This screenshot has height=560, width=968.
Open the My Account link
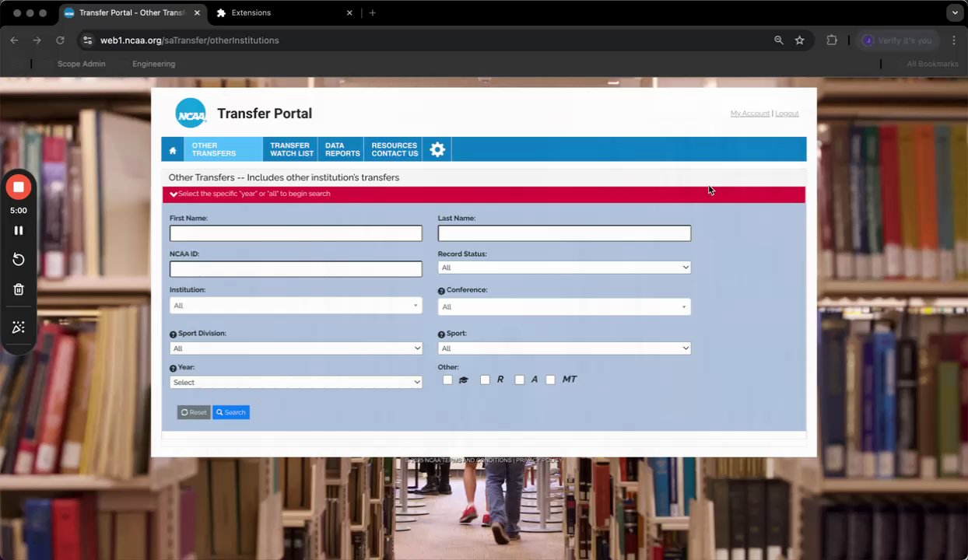click(x=750, y=114)
